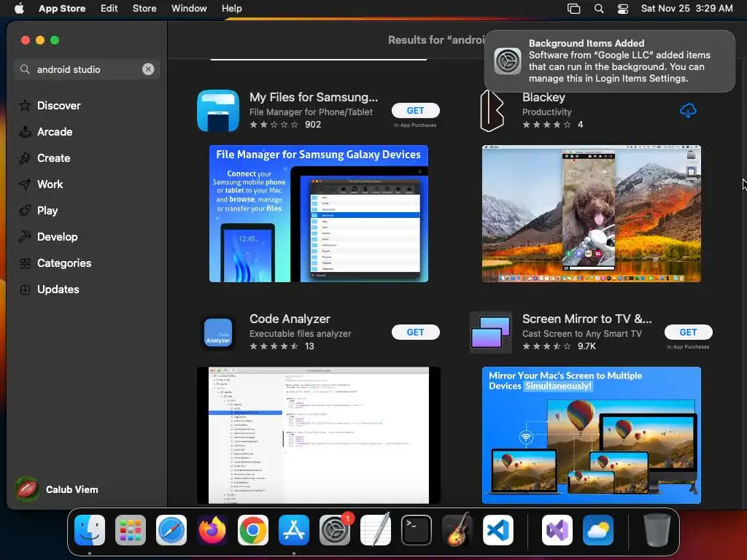Open the Store menu

[144, 8]
